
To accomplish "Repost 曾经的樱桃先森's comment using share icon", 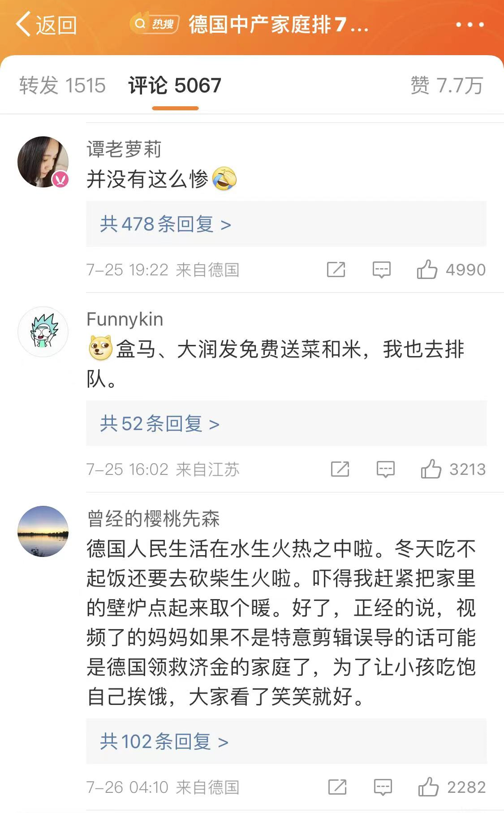I will point(337,787).
